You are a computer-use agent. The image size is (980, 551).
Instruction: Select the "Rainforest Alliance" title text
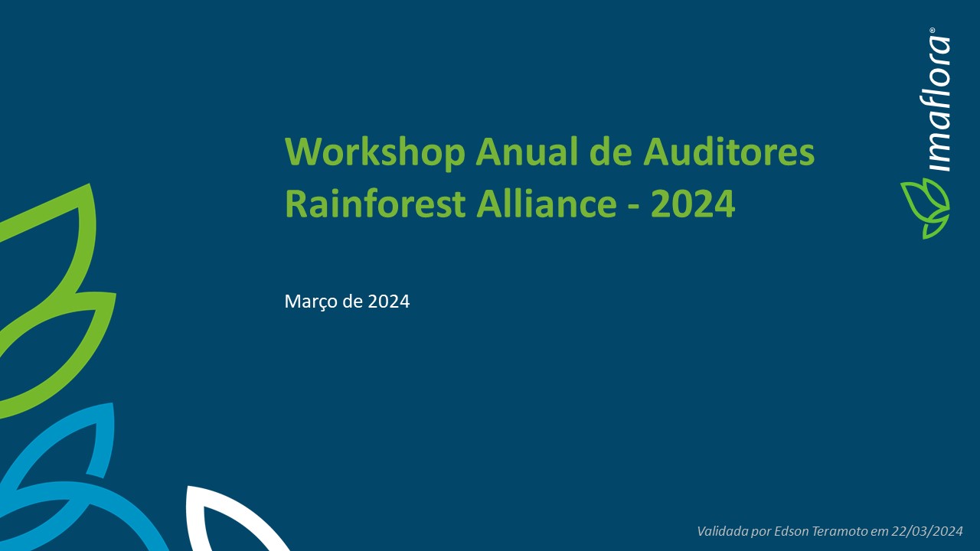[449, 204]
